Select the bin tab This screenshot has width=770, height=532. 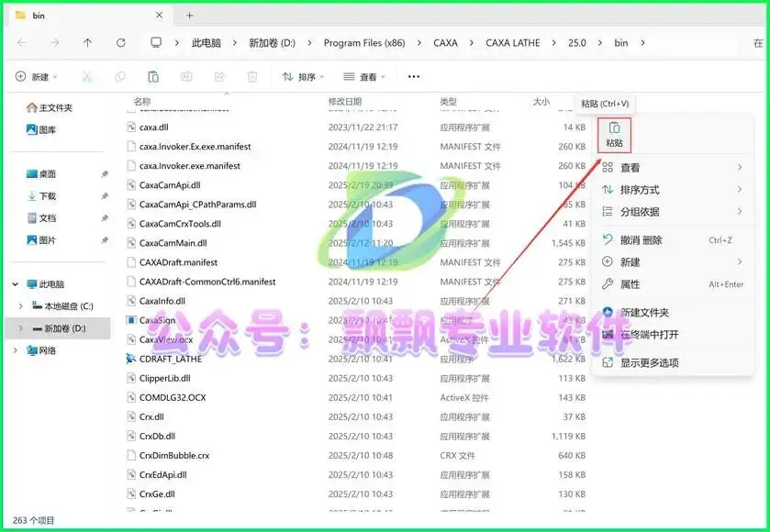[89, 16]
